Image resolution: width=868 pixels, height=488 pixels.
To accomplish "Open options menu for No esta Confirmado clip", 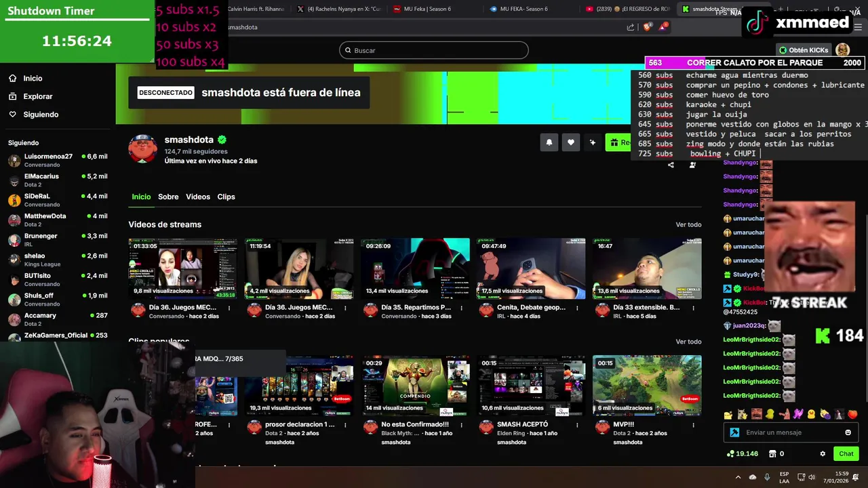I will coord(461,425).
